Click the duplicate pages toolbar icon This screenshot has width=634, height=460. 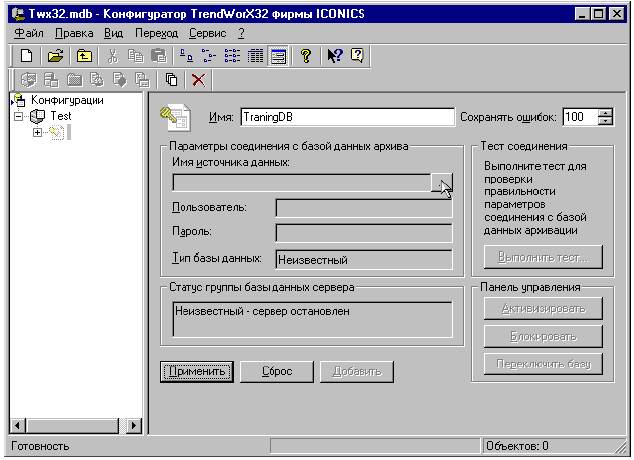(171, 80)
